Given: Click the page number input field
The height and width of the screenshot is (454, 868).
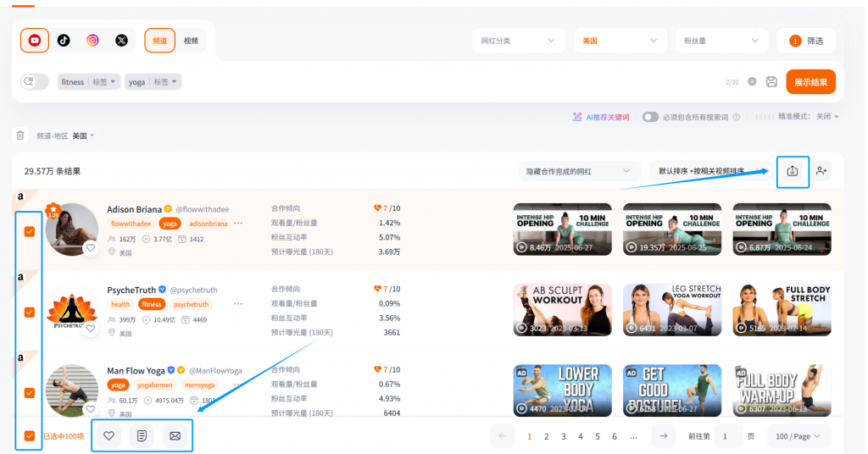Looking at the screenshot, I should click(728, 436).
